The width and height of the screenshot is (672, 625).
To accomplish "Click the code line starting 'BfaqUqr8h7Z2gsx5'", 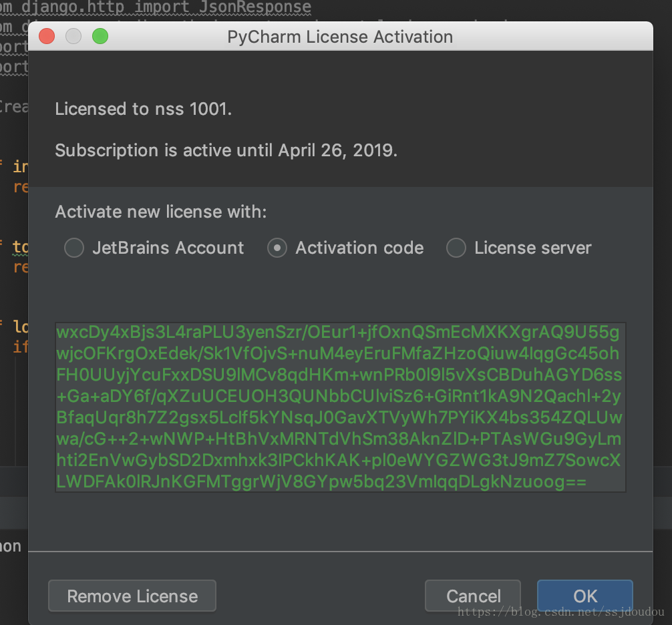I will [339, 417].
